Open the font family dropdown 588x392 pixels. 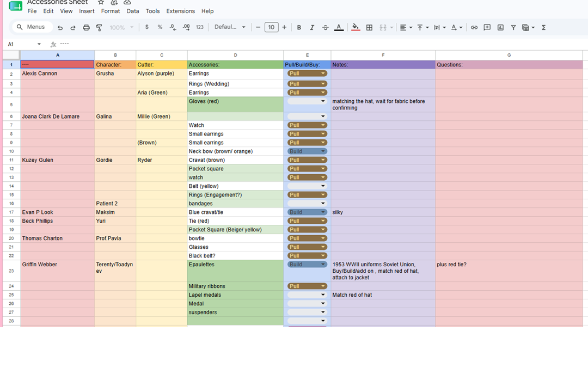[230, 27]
